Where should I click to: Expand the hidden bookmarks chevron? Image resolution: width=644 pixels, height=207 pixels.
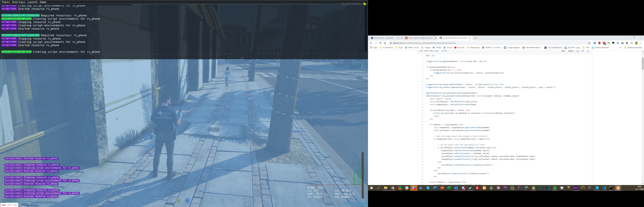pyautogui.click(x=620, y=47)
